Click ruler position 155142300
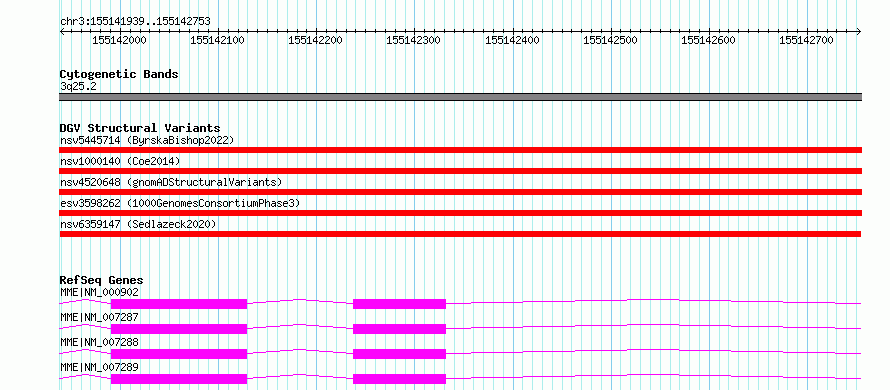 pos(414,40)
